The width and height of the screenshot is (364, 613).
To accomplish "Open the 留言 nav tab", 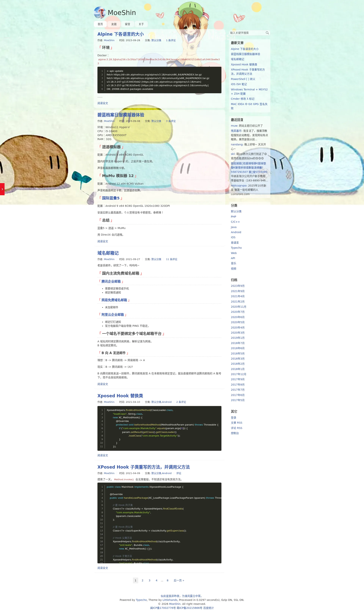I will [128, 24].
